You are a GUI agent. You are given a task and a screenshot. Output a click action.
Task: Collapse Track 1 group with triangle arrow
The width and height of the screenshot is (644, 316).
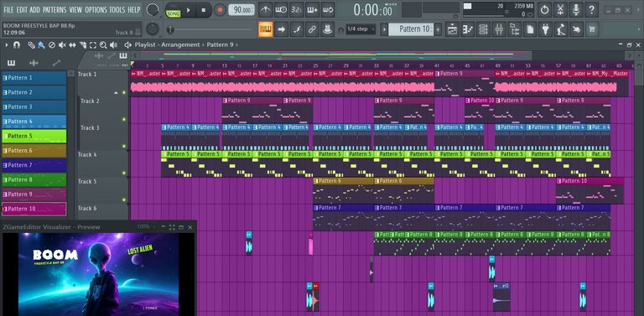click(116, 93)
